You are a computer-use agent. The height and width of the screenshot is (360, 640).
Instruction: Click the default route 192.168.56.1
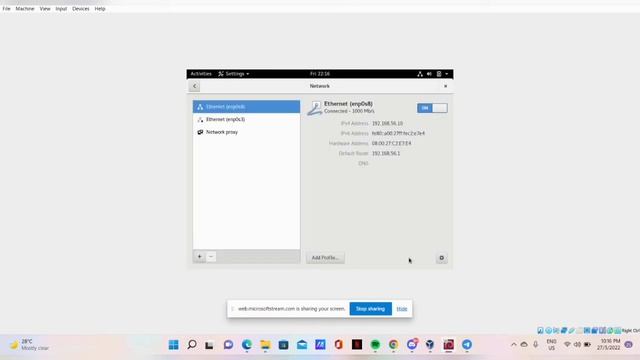(x=386, y=153)
